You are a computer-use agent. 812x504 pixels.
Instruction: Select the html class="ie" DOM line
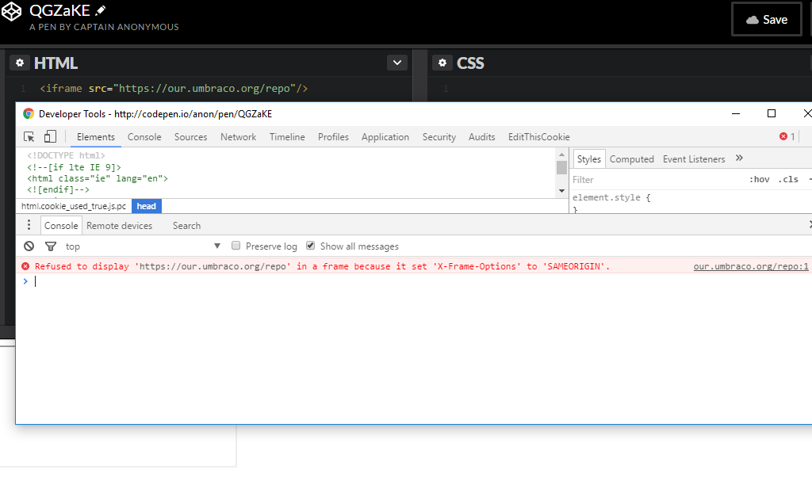tap(98, 178)
